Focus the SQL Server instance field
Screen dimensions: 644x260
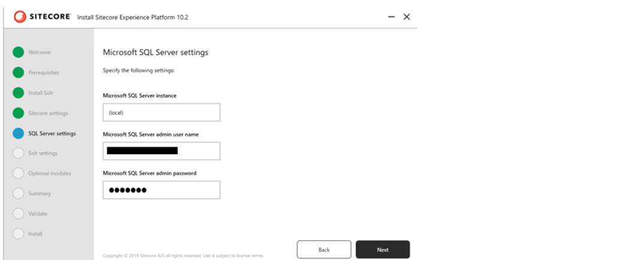[x=161, y=113]
